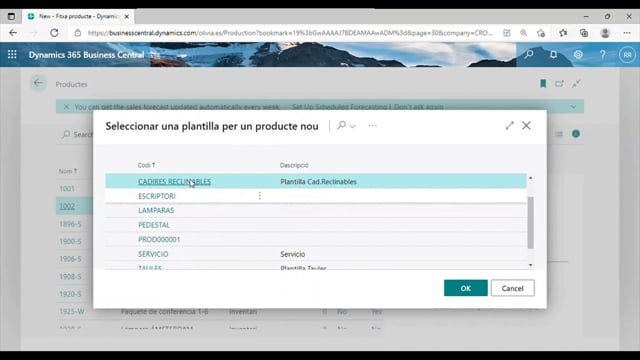
Task: Collapse the Productes page icon
Action: [x=576, y=84]
